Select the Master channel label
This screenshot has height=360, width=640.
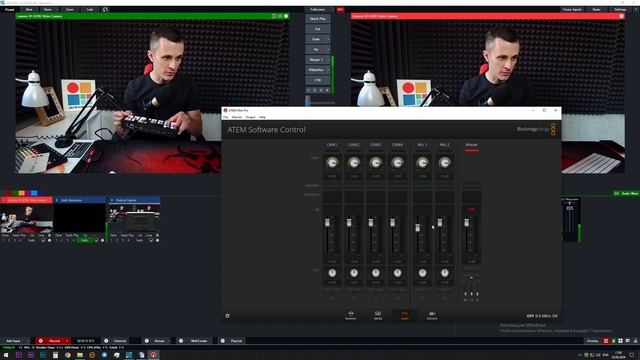click(x=471, y=145)
